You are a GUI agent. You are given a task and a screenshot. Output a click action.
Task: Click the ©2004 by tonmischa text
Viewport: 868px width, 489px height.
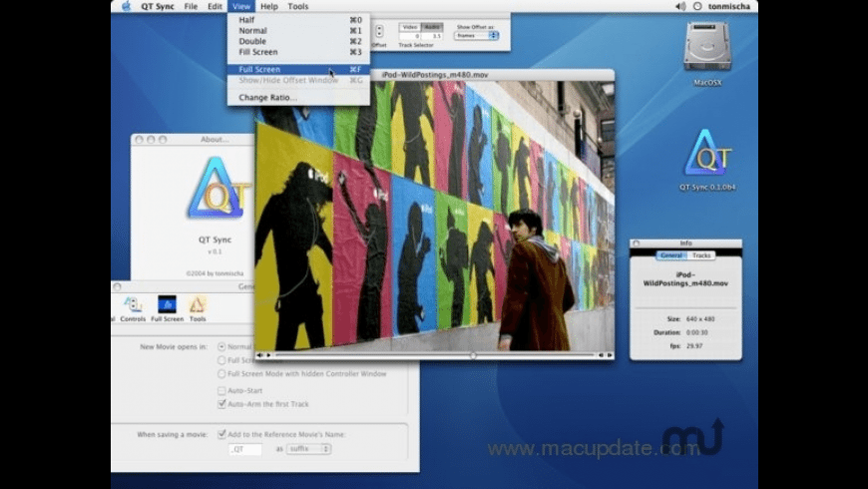click(x=215, y=273)
